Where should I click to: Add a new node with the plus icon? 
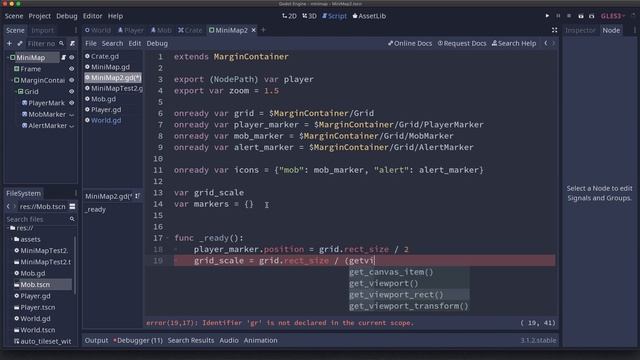point(9,43)
